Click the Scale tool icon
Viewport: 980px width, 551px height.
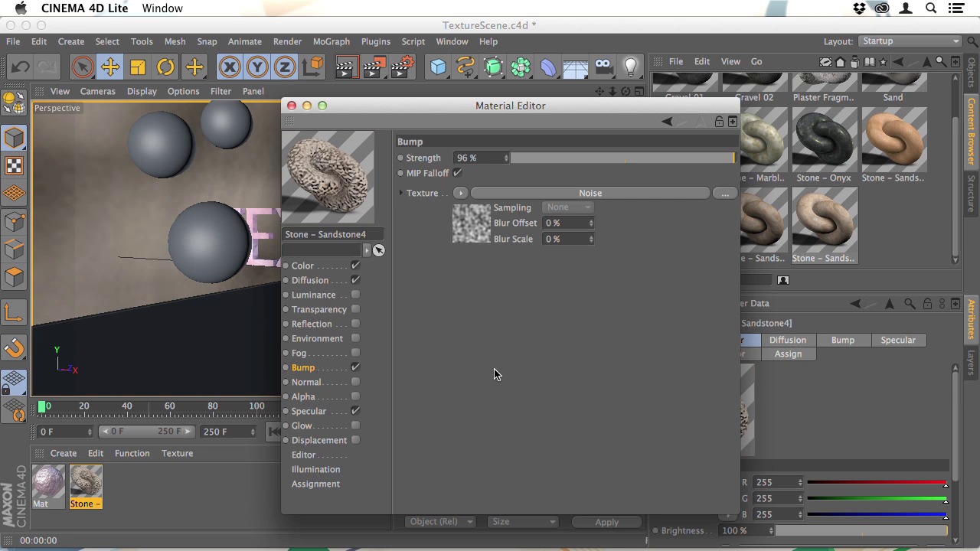point(138,67)
